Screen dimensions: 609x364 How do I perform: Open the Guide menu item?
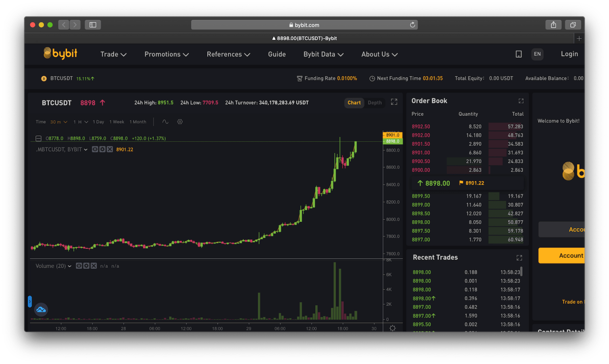tap(277, 54)
